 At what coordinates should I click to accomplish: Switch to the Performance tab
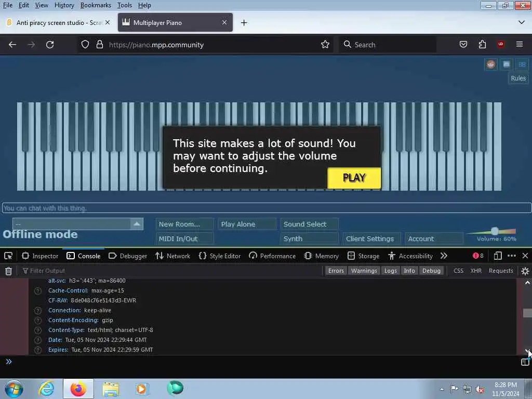272,256
